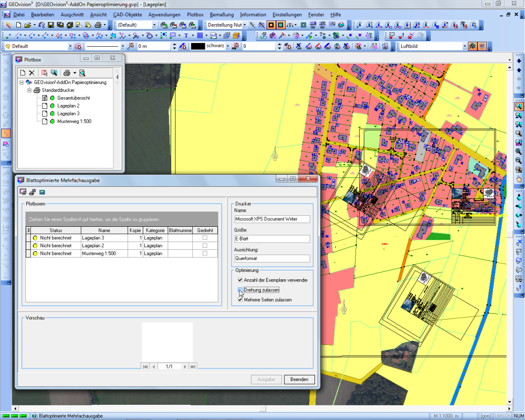This screenshot has height=420, width=525.
Task: Click the globe icon beside Luftbild dropdown
Action: [x=472, y=46]
